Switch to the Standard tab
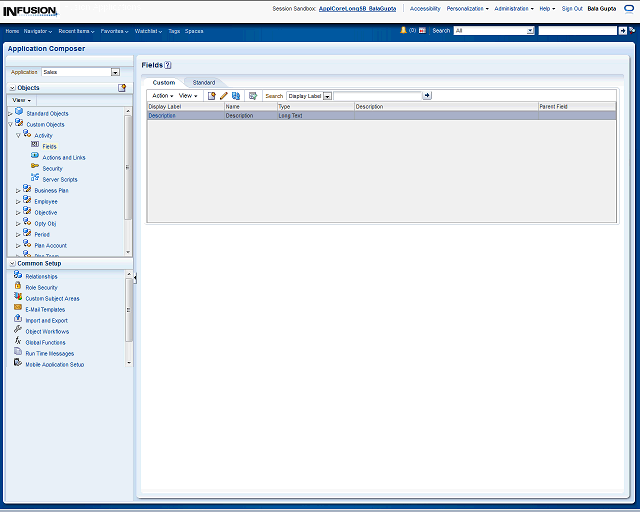This screenshot has height=512, width=640. click(x=203, y=82)
